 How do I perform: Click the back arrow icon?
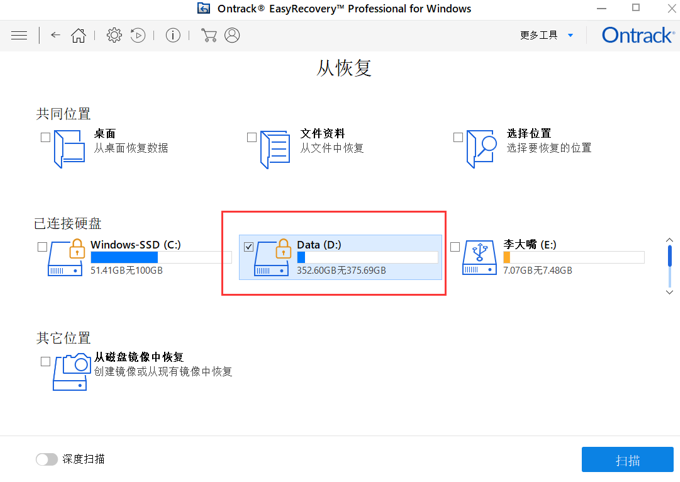click(55, 35)
